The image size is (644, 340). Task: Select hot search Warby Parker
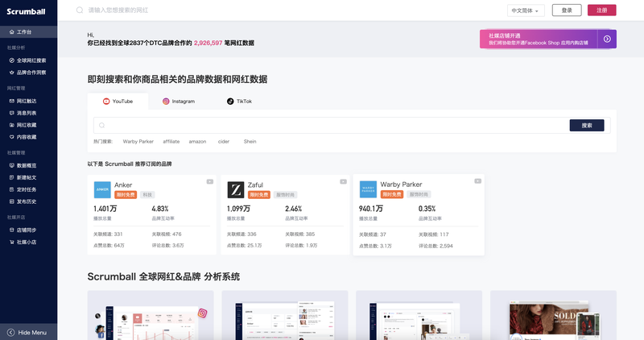tap(138, 142)
